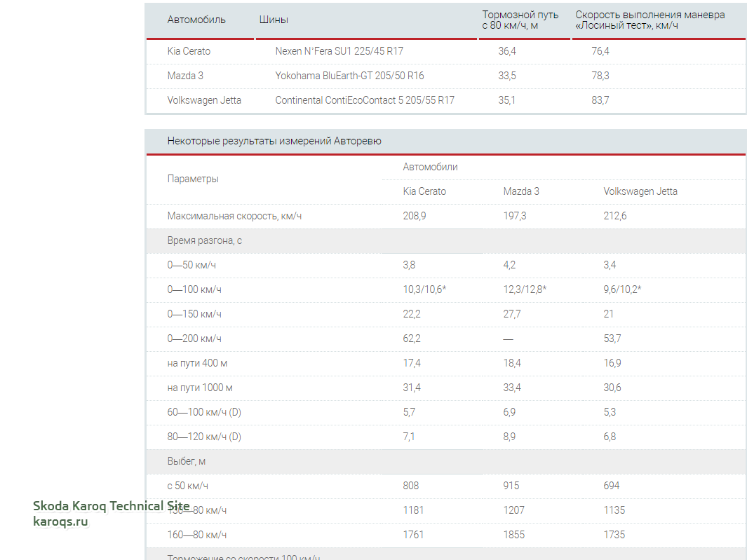Click max speed value 197,3

(x=515, y=216)
